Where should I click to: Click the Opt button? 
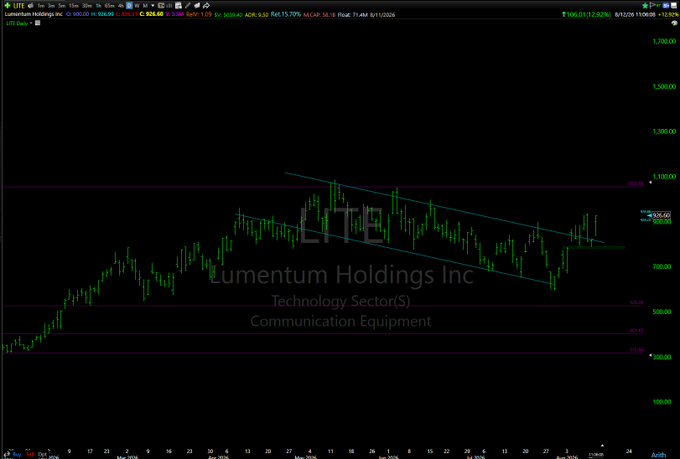pyautogui.click(x=42, y=454)
